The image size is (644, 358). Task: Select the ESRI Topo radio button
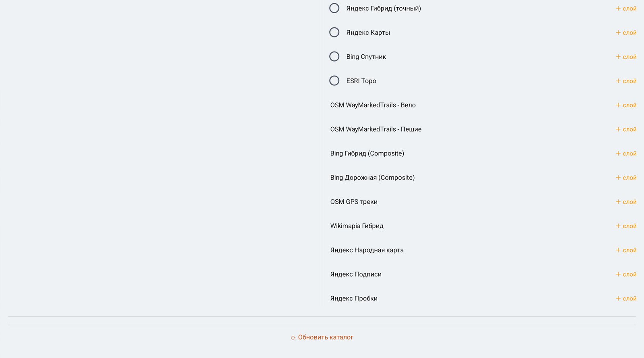click(x=334, y=81)
